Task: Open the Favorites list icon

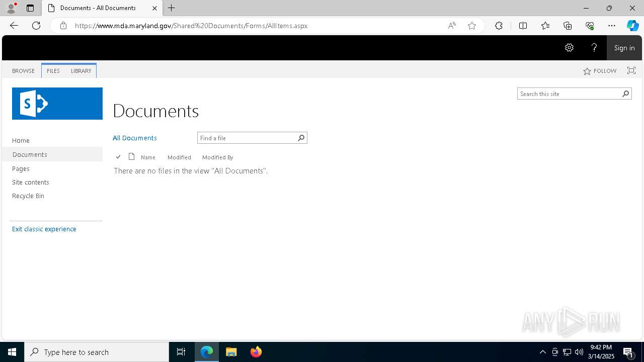Action: point(545,26)
